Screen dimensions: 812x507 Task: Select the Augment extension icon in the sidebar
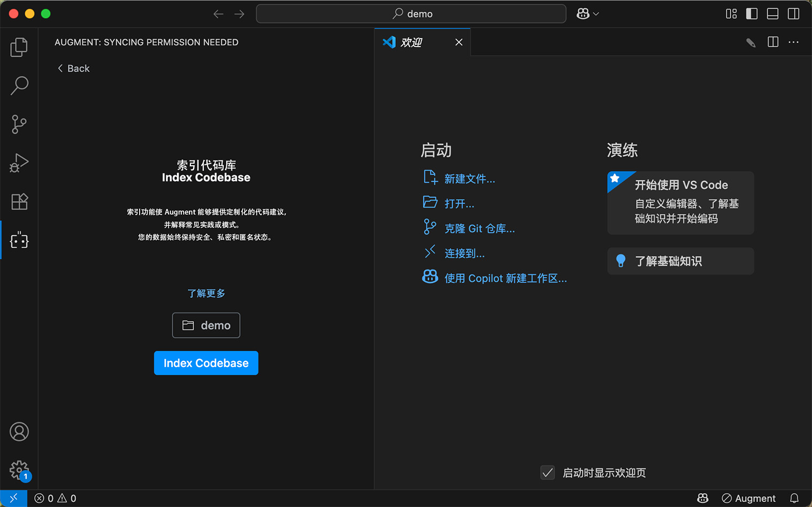[x=19, y=240]
